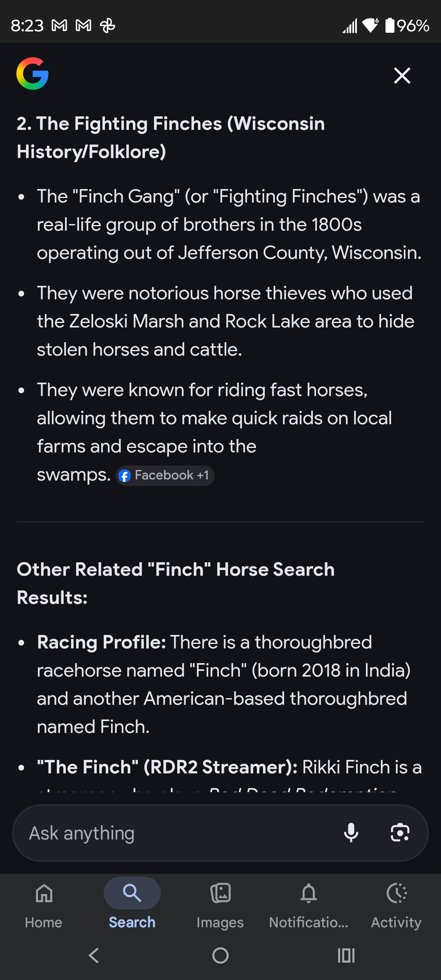Go to the Home tab

(x=44, y=903)
